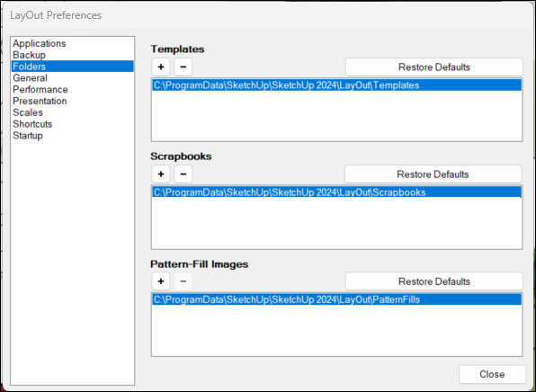Select the LayOut\Scrapbooks folder path entry
This screenshot has width=536, height=392.
coord(336,192)
